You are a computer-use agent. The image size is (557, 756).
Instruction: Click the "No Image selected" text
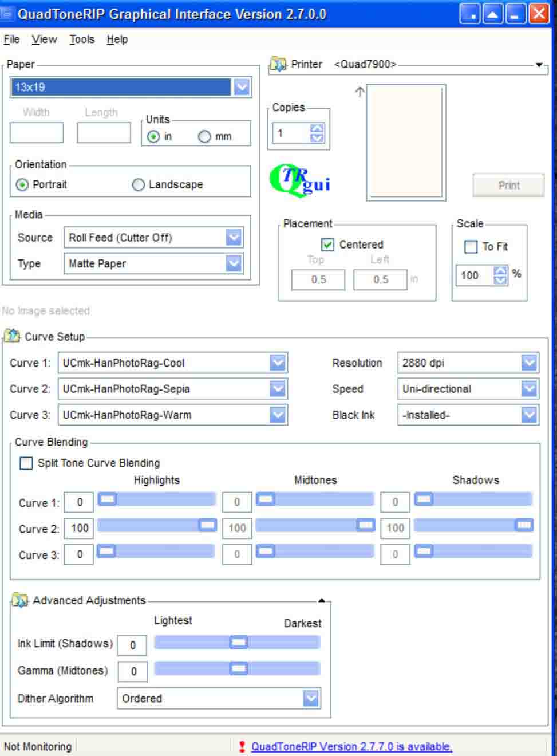coord(46,310)
